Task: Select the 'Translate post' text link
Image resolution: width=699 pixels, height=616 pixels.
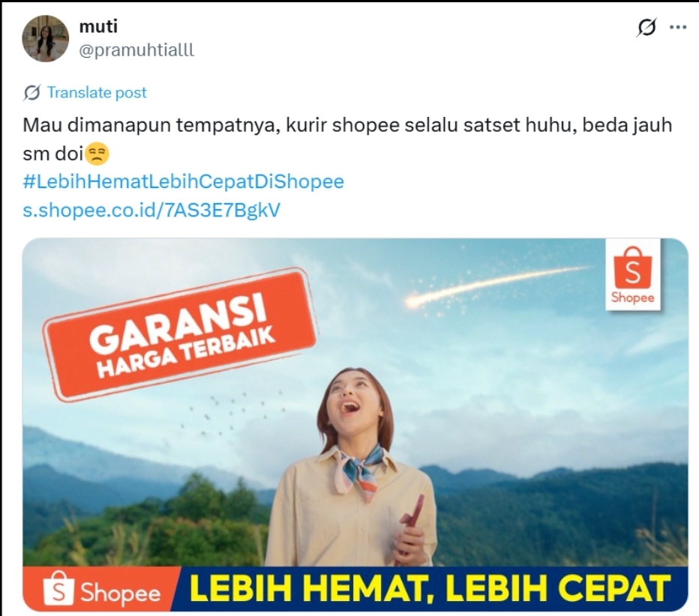Action: tap(97, 93)
